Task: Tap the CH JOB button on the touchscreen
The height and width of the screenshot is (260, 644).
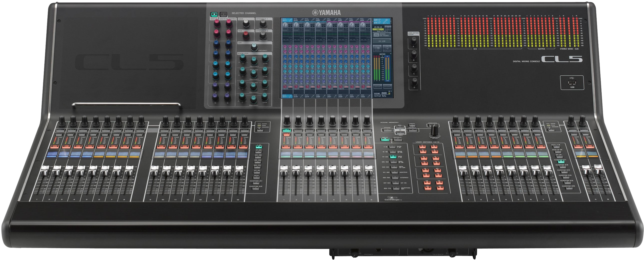Action: [x=382, y=41]
